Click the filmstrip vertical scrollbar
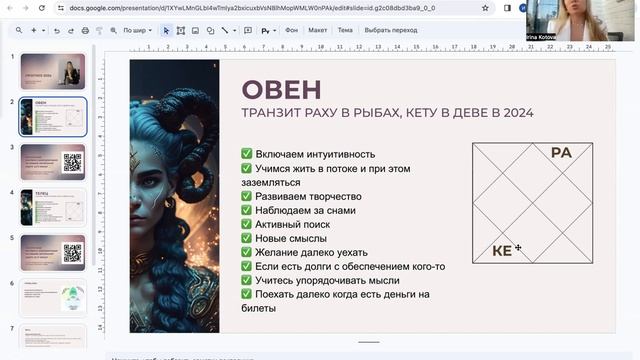 pyautogui.click(x=93, y=155)
